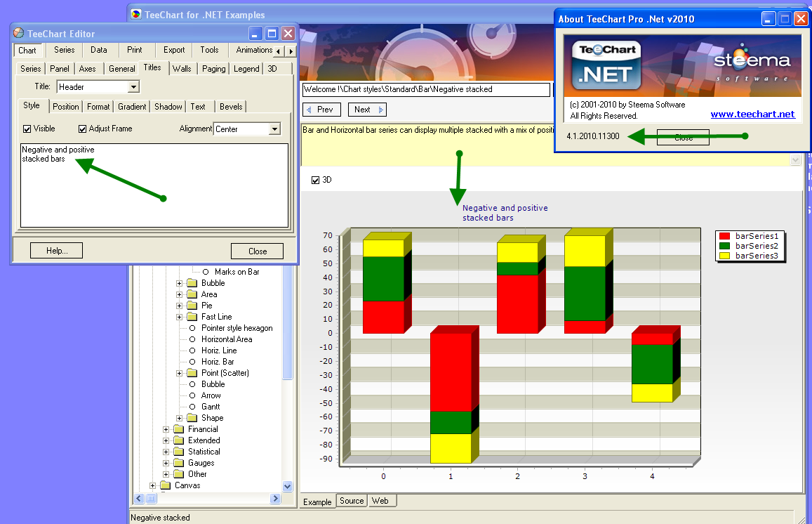Open the Bevels tab

pyautogui.click(x=231, y=107)
